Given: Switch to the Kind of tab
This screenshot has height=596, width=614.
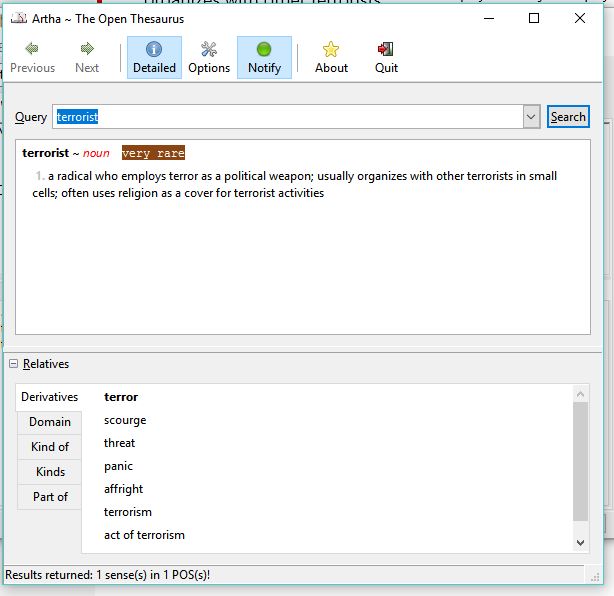Looking at the screenshot, I should pyautogui.click(x=49, y=447).
